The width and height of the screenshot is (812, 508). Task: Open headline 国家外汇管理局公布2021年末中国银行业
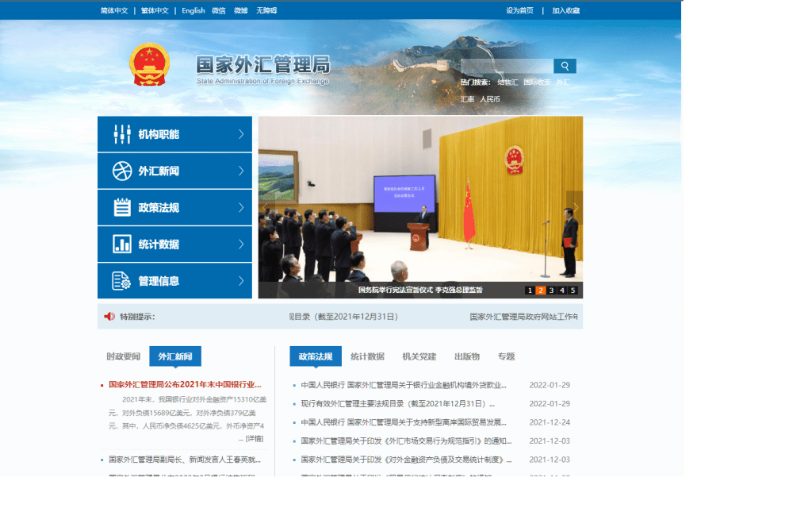click(185, 385)
